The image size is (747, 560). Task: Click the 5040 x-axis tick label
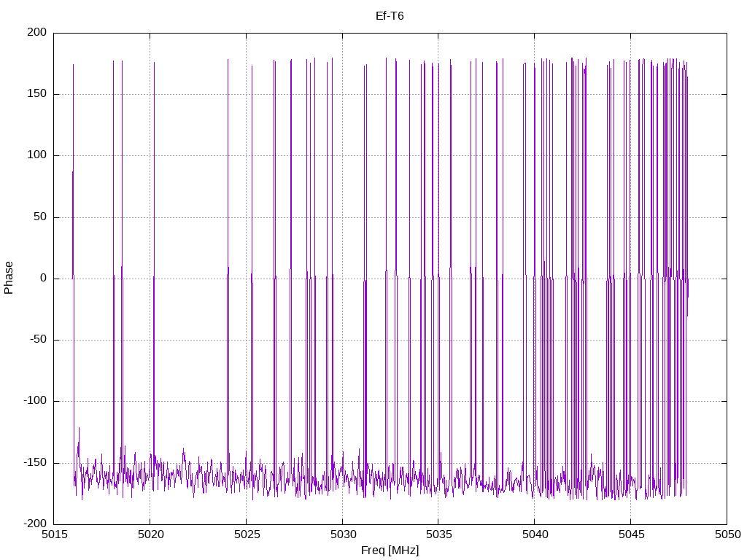coord(534,534)
